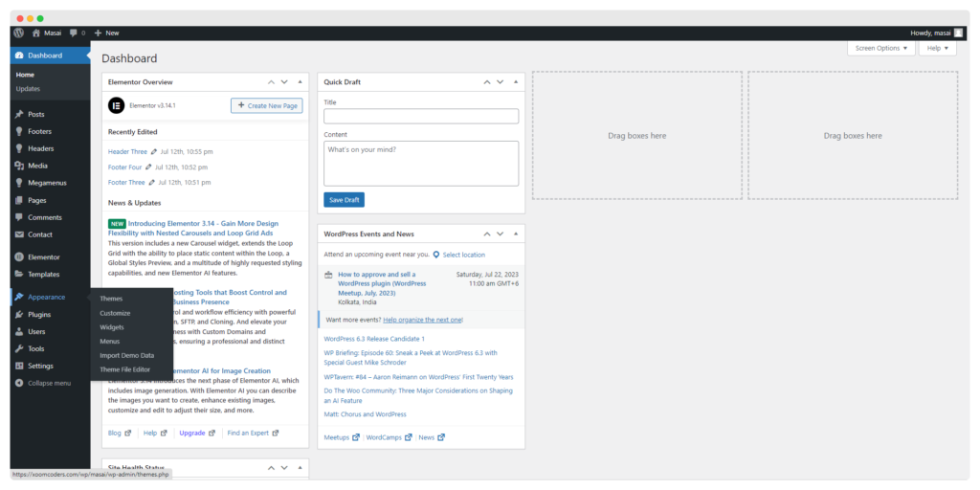This screenshot has width=980, height=490.
Task: Collapse the Quick Draft panel triangle
Action: pyautogui.click(x=516, y=82)
